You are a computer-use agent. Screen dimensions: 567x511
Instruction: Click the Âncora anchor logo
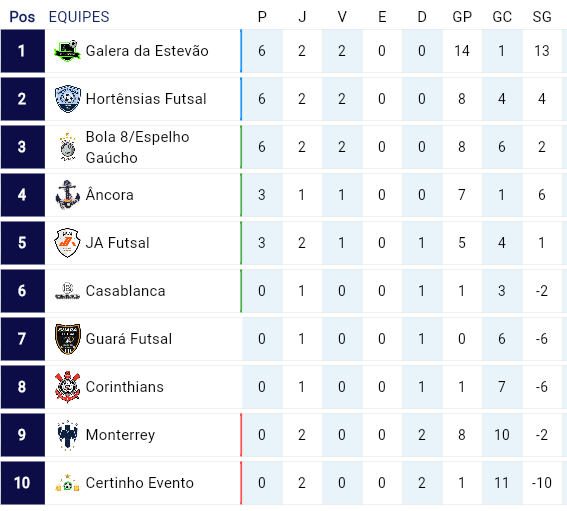click(67, 195)
